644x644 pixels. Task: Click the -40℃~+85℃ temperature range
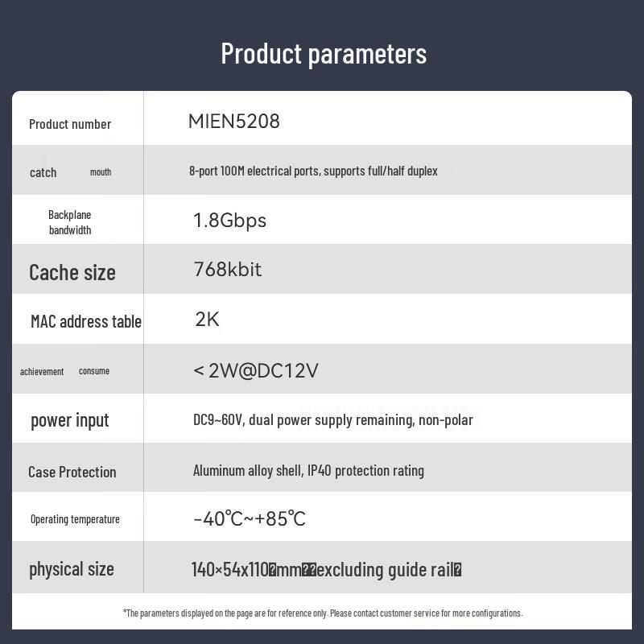[250, 518]
